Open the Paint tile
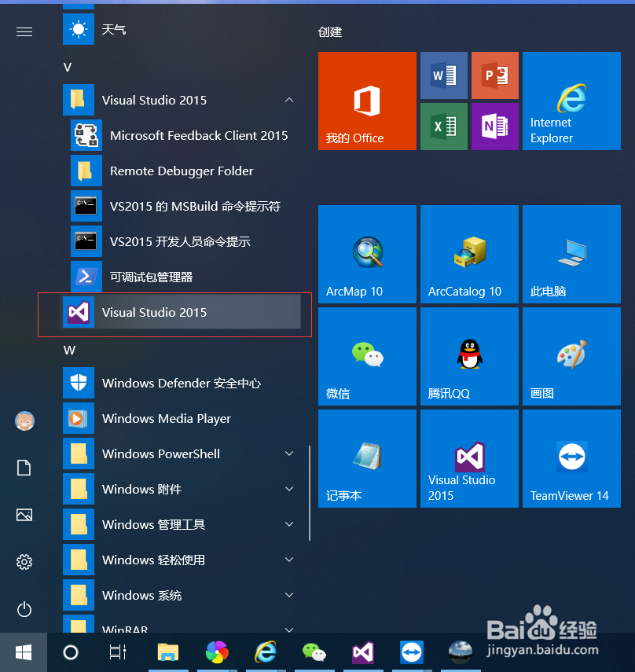 [571, 357]
